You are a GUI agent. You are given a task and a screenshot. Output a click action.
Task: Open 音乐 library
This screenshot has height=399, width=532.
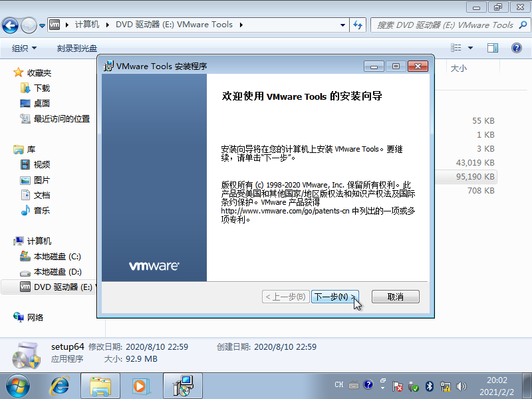click(x=35, y=210)
